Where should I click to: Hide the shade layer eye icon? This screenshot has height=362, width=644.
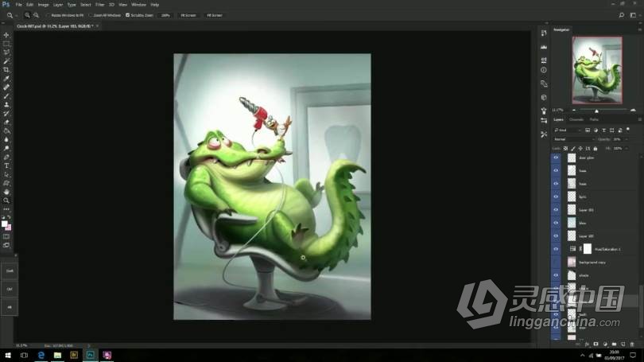[556, 275]
